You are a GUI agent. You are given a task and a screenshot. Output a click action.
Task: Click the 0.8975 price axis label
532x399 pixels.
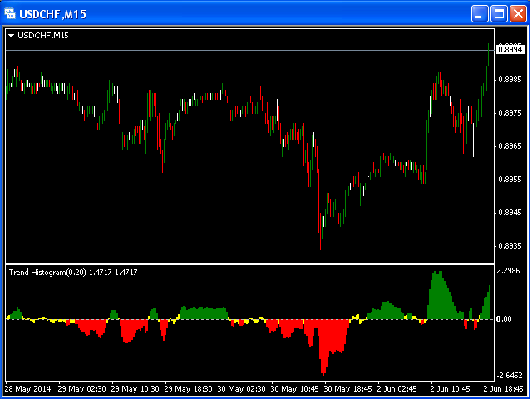[510, 113]
